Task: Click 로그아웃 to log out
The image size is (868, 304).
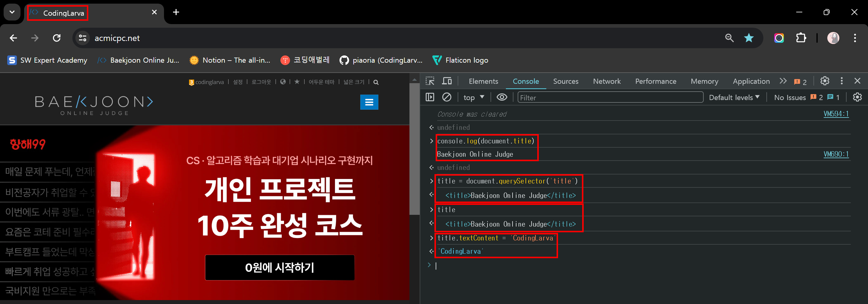Action: coord(261,82)
